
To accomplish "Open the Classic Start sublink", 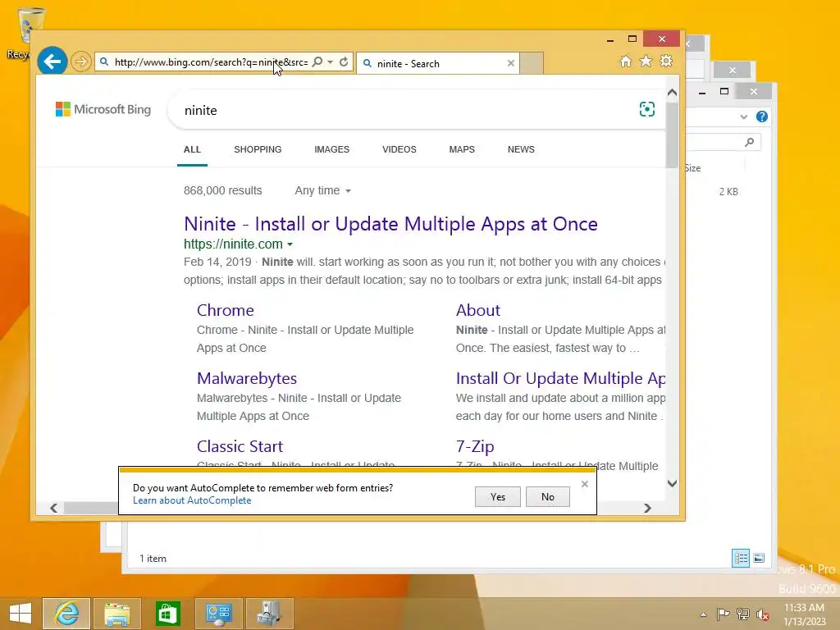I will tap(240, 446).
